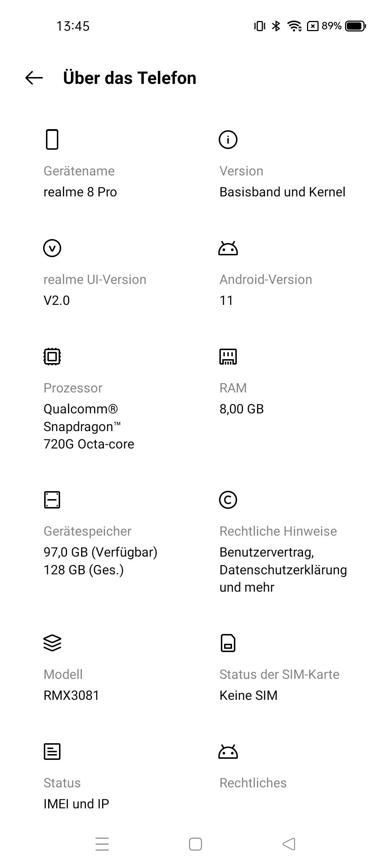The height and width of the screenshot is (868, 391).
Task: Tap the phone icon above Gerätename
Action: (x=52, y=139)
